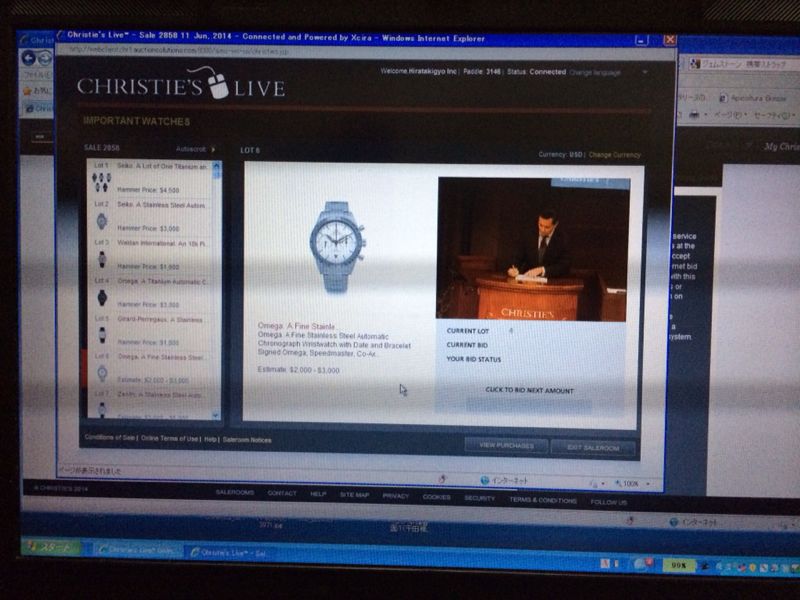Click the CURRENT LOT label
Viewport: 800px width, 600px height.
pos(468,331)
